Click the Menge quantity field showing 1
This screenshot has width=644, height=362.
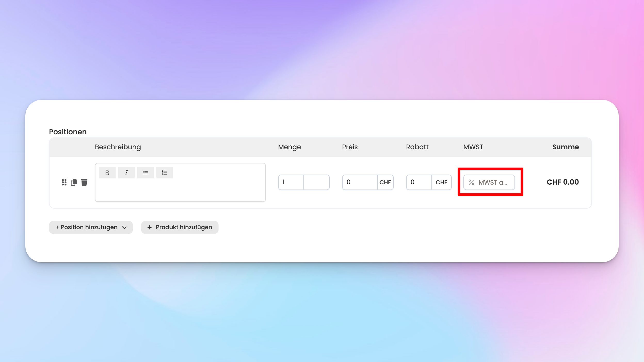pos(291,182)
